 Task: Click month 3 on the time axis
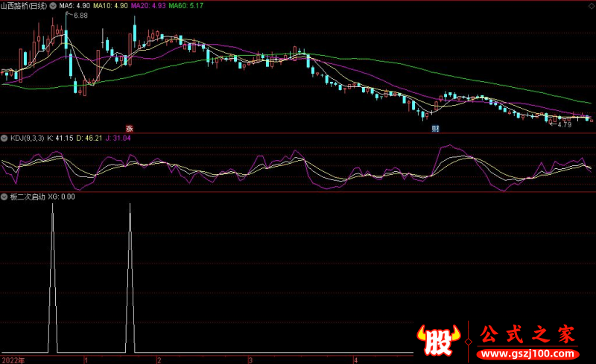(x=250, y=360)
